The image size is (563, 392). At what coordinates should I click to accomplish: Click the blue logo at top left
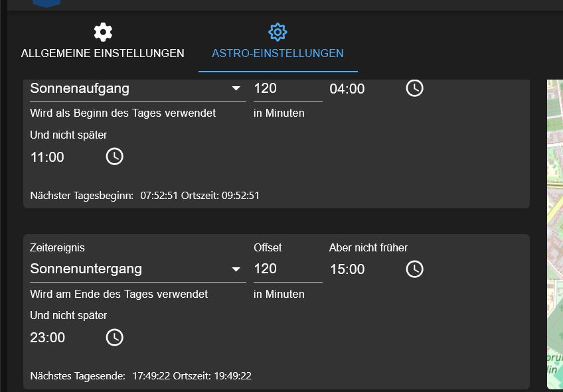click(x=46, y=3)
